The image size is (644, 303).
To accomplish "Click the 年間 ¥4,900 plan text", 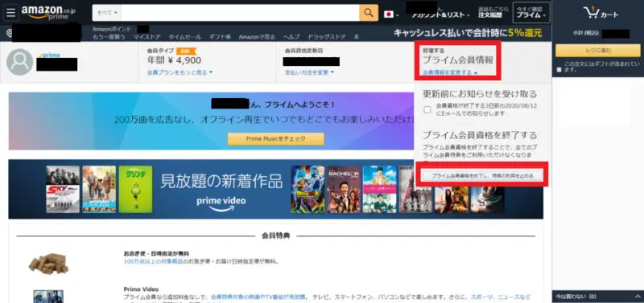I will point(174,61).
